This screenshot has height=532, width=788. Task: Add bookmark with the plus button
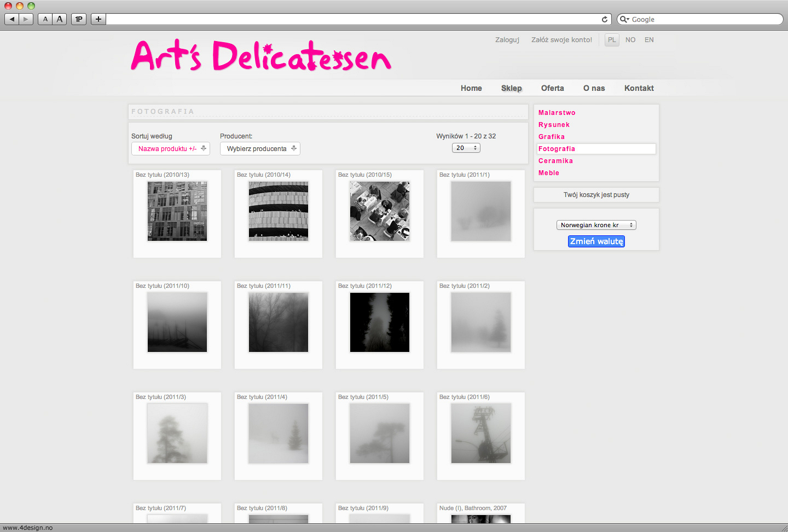(99, 19)
